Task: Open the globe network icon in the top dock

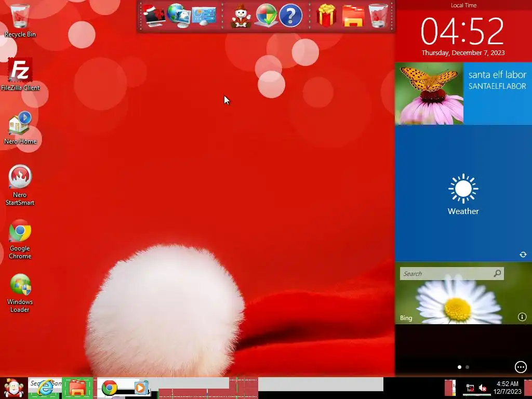Action: pos(179,15)
